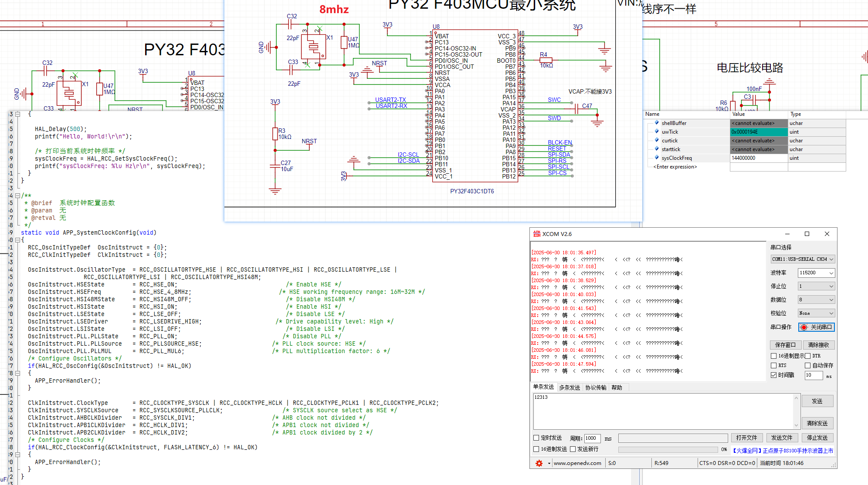Collapse the fold marker under HAL_RCC_ClockConfig if-statement
The height and width of the screenshot is (485, 868).
pos(17,455)
